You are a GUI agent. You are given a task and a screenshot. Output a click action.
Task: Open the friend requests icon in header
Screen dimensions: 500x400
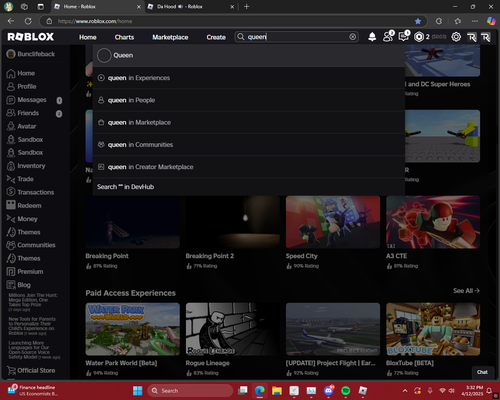coord(388,37)
